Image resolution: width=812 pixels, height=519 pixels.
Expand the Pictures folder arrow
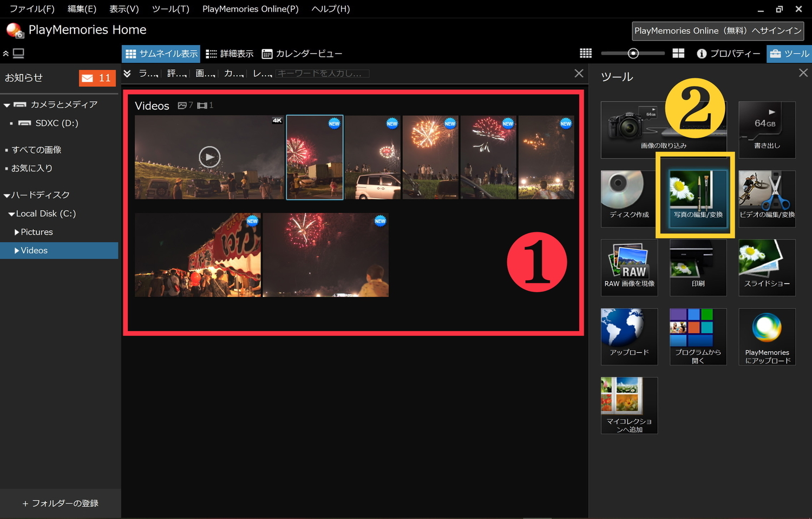[x=17, y=232]
